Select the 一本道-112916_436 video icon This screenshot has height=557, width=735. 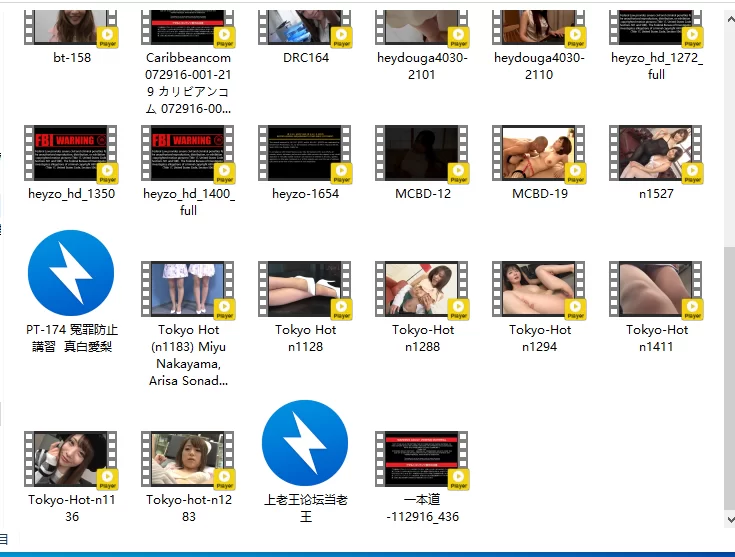422,459
